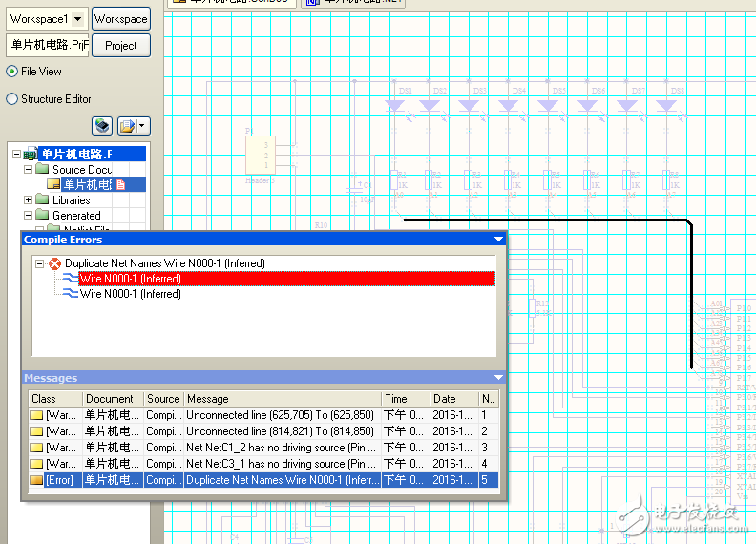This screenshot has width=756, height=544.
Task: Collapse the Source Documents folder
Action: pyautogui.click(x=28, y=169)
